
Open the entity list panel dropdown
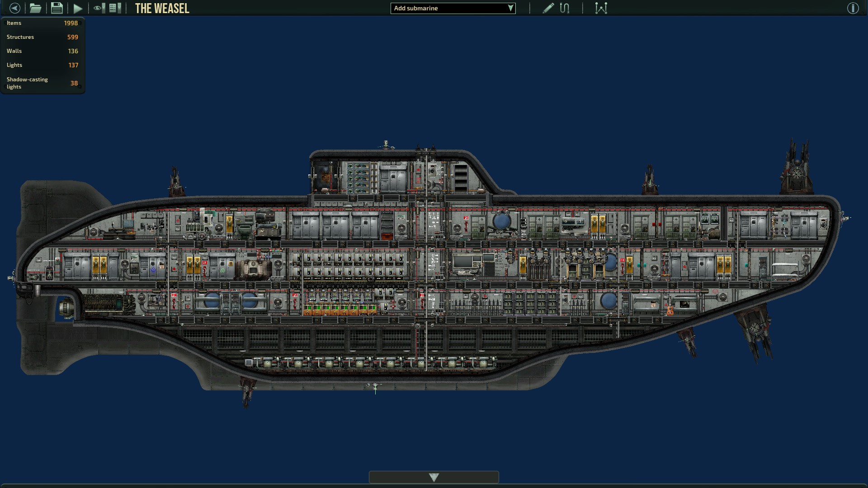point(115,8)
